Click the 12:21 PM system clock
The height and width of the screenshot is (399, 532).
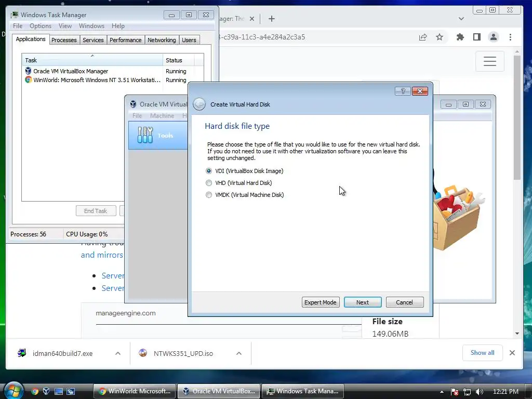[506, 392]
